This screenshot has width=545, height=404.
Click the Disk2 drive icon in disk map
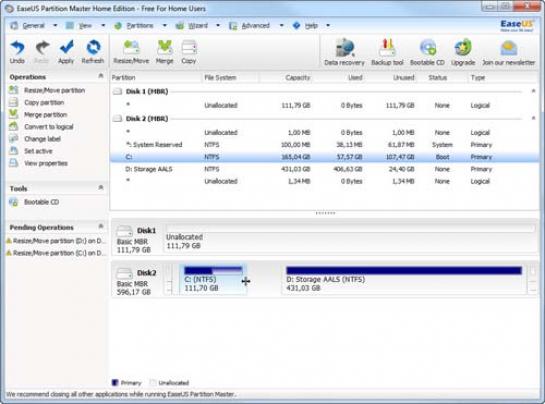(x=124, y=273)
